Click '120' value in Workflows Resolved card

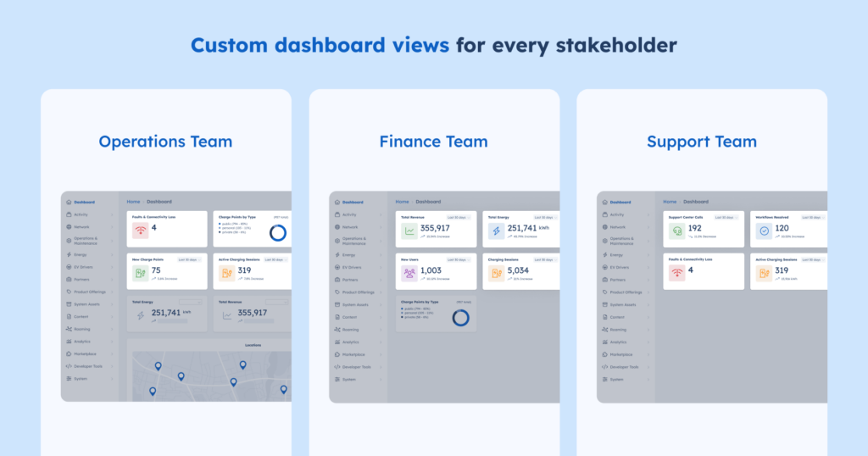point(782,228)
